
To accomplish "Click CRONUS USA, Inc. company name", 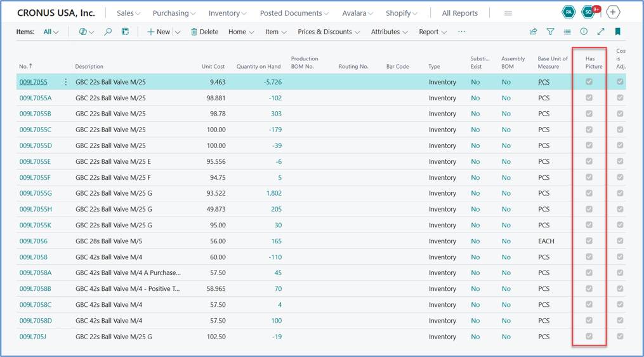I will pyautogui.click(x=56, y=13).
